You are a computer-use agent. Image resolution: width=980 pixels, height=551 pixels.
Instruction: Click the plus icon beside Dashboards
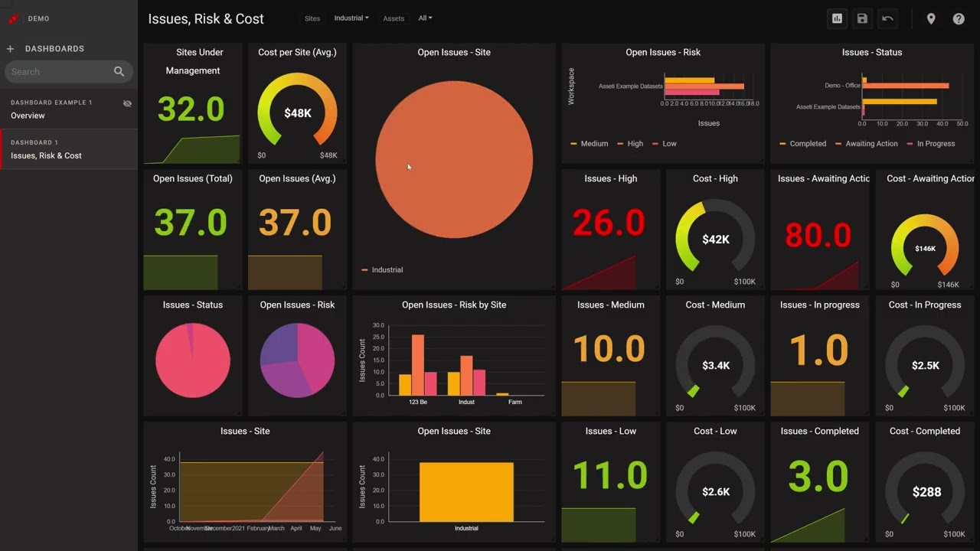tap(11, 49)
